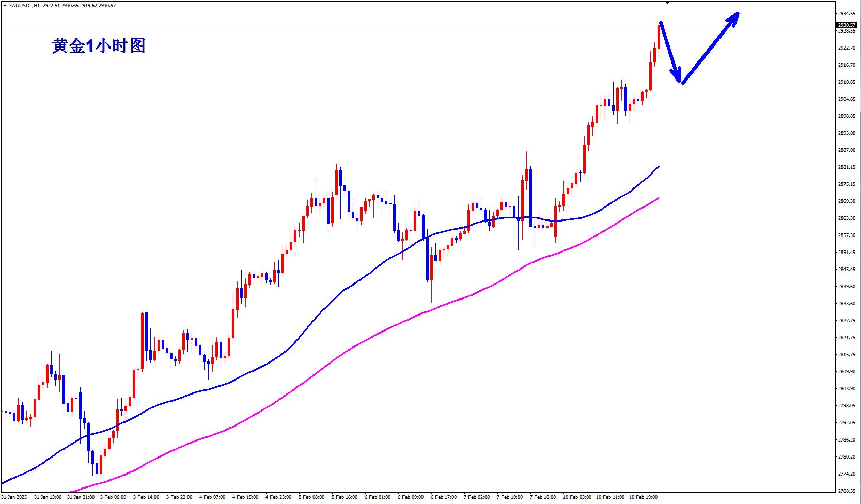Viewport: 861px width, 504px height.
Task: Click the 2768.35 price at scale bottom
Action: pyautogui.click(x=847, y=491)
